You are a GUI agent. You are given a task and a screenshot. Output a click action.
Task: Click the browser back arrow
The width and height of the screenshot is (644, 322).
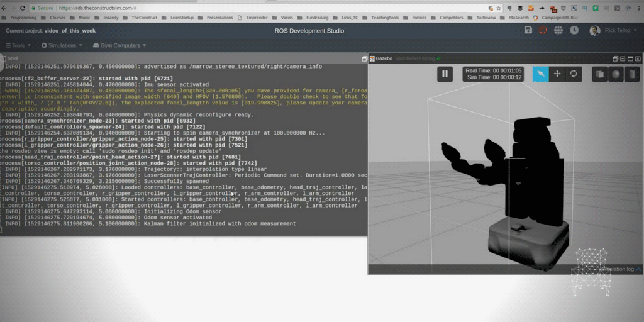click(x=4, y=8)
